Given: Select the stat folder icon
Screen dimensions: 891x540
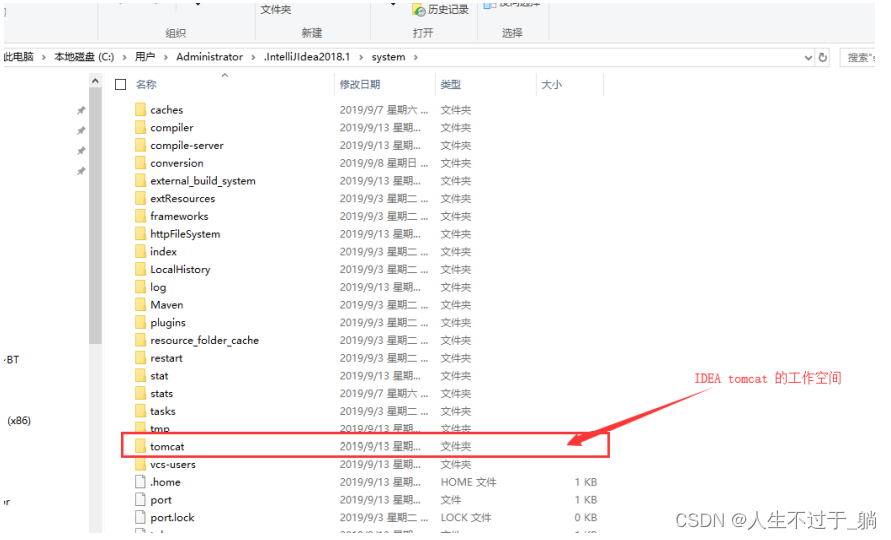Looking at the screenshot, I should pos(140,376).
